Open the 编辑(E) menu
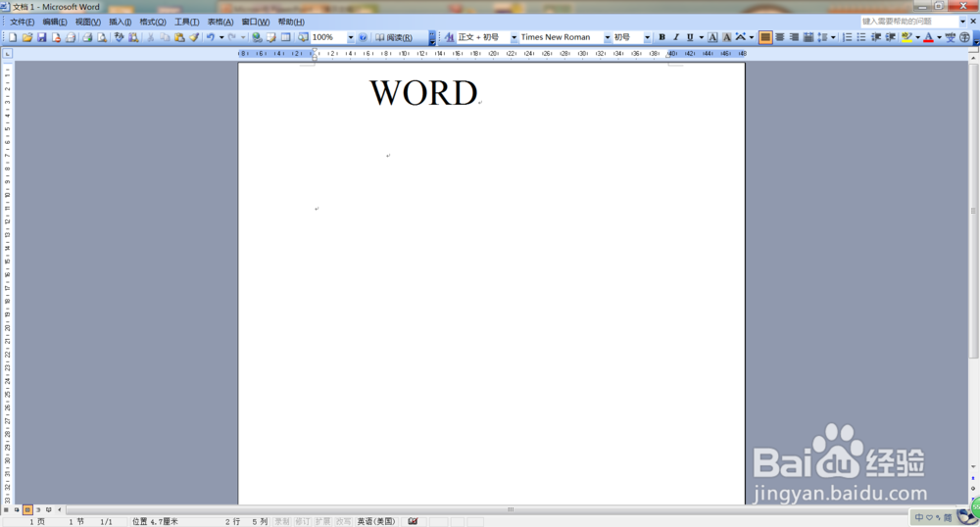This screenshot has width=980, height=527. point(54,22)
